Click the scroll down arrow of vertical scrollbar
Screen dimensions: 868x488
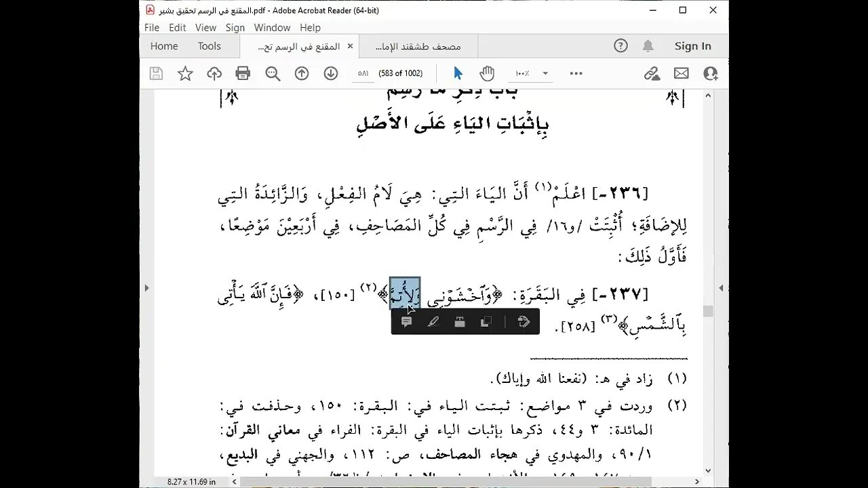coord(708,471)
